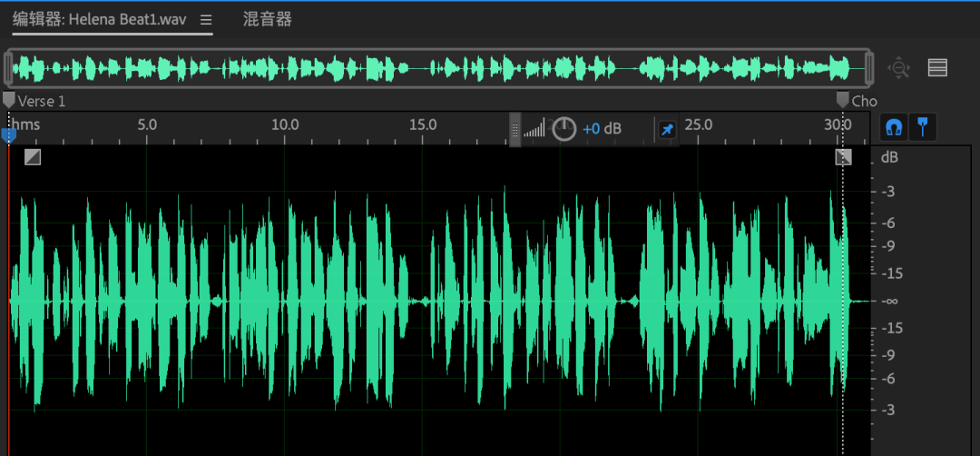Click the pin icon on the HUD
980x456 pixels.
[667, 130]
